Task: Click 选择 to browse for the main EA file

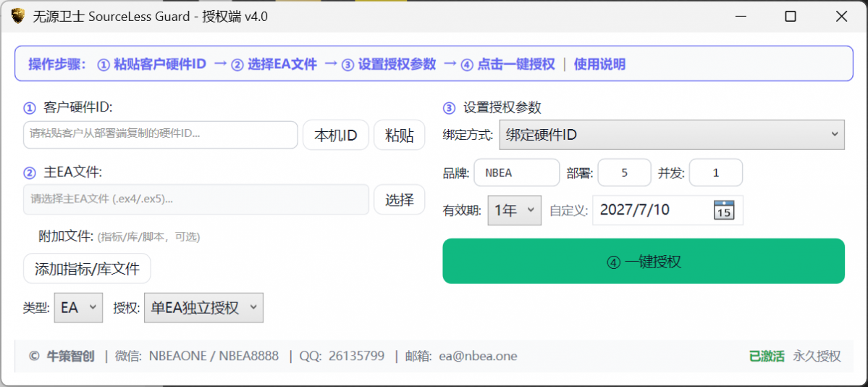Action: [399, 199]
